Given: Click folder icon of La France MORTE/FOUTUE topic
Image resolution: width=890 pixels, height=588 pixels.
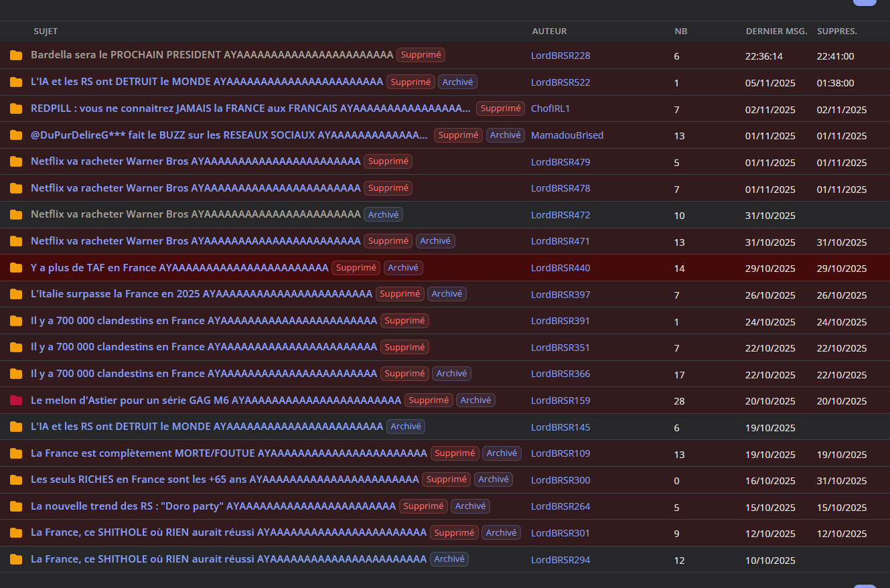Looking at the screenshot, I should (x=16, y=453).
